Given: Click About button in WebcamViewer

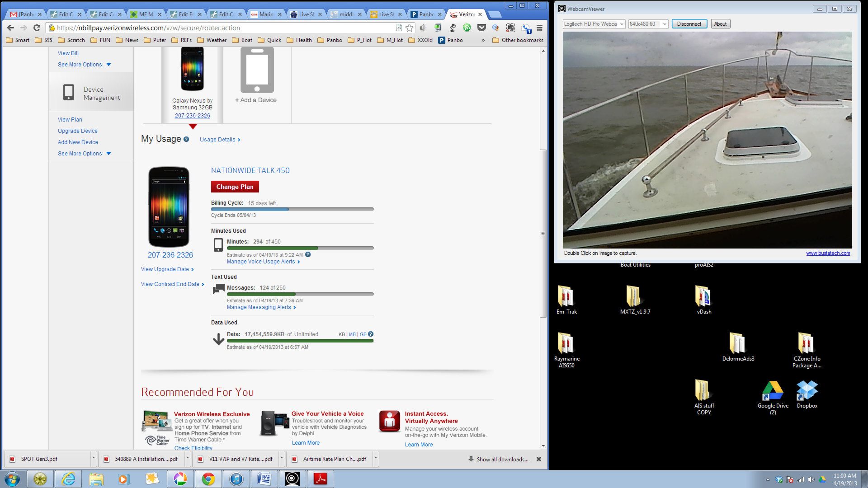Looking at the screenshot, I should pos(720,24).
